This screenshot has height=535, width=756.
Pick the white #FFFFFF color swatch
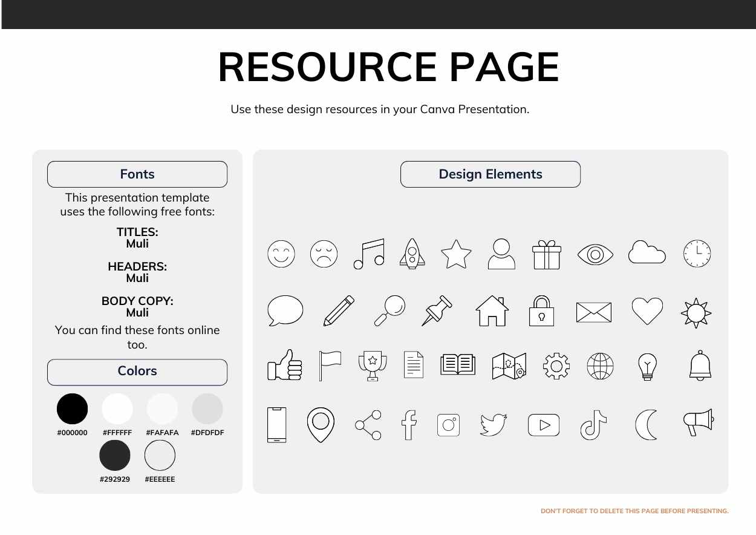[x=117, y=409]
